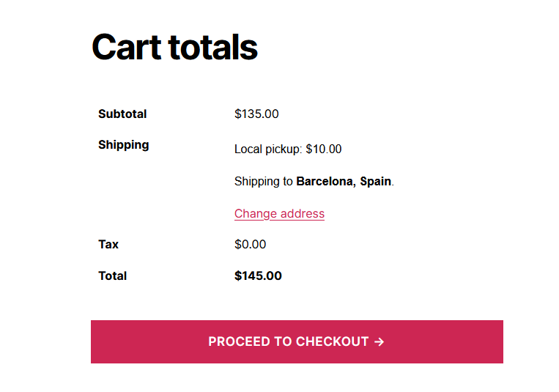Viewport: 559px width, 392px height.
Task: Click the bold $145.00 total amount
Action: [258, 275]
